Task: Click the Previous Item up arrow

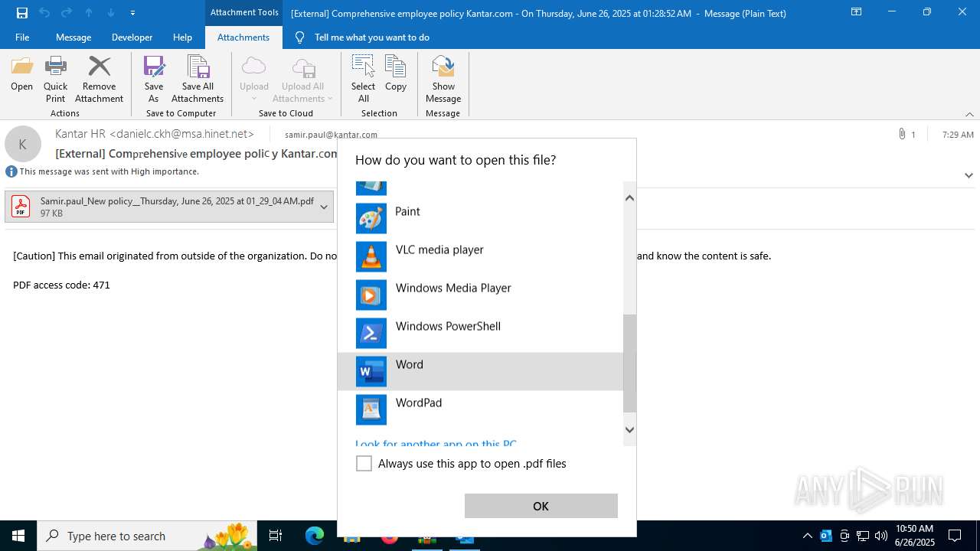Action: tap(89, 12)
